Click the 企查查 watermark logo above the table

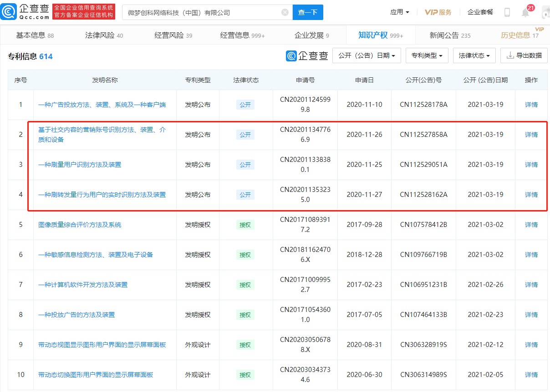(307, 55)
